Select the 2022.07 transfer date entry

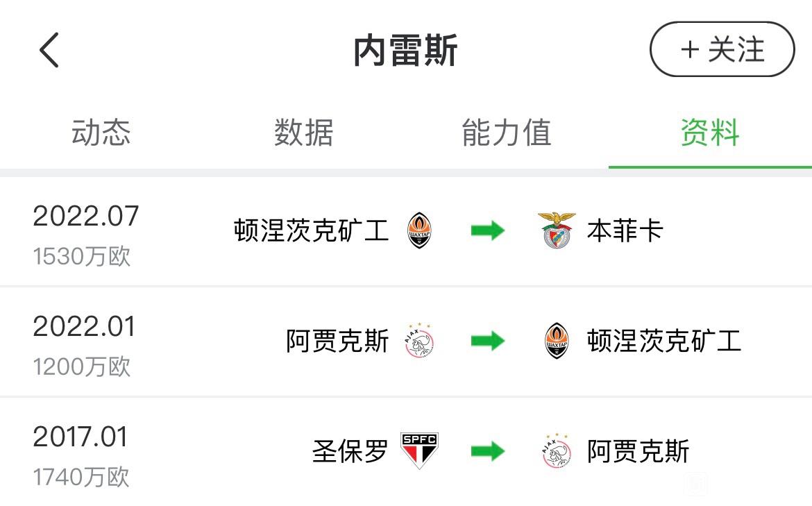coord(86,216)
